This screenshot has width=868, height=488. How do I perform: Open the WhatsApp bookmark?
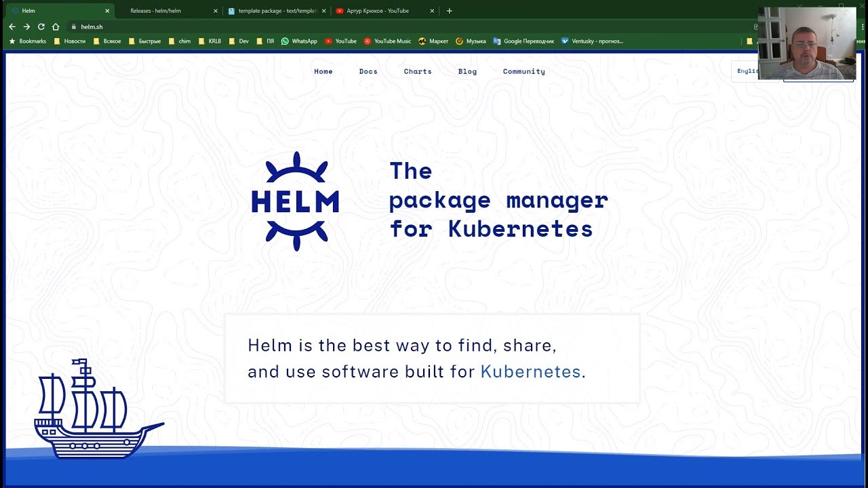[299, 41]
